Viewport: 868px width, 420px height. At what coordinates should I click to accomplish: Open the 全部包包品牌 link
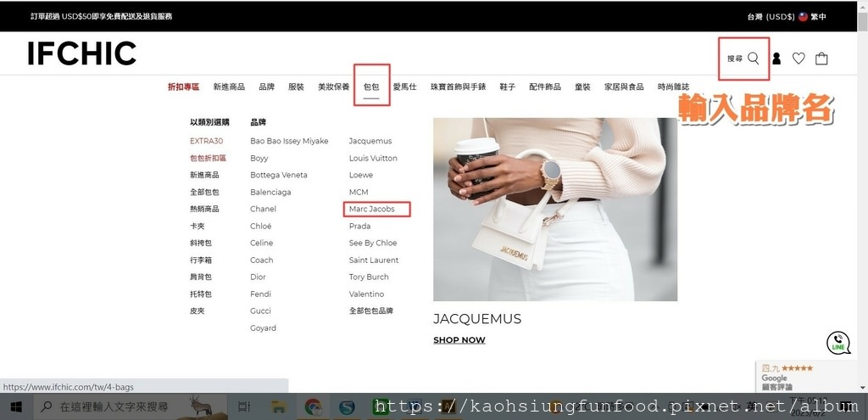click(371, 311)
